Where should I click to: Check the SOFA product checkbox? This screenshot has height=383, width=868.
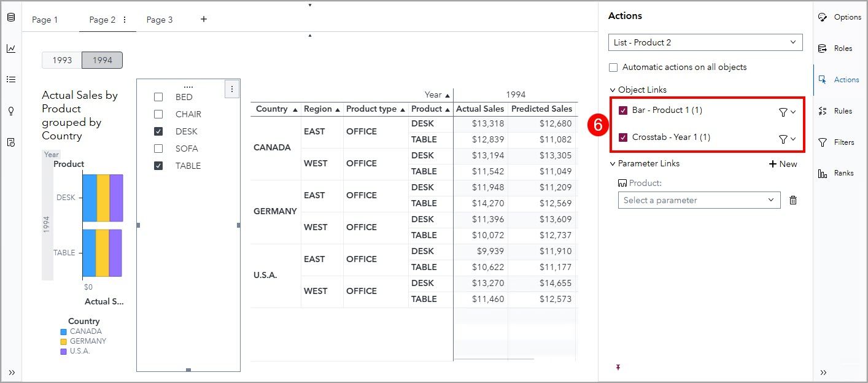click(x=158, y=149)
